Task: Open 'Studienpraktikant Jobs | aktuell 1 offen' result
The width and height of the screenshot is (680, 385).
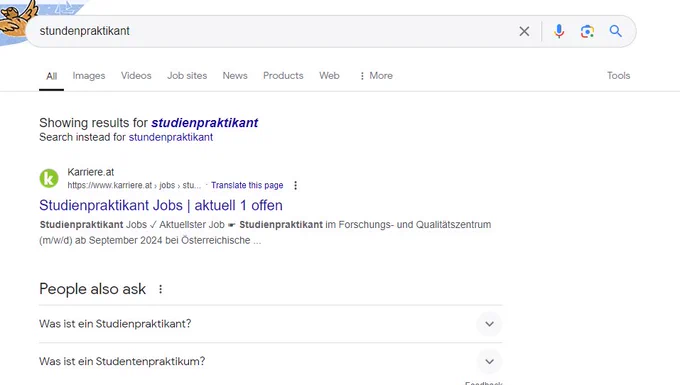Action: 161,205
